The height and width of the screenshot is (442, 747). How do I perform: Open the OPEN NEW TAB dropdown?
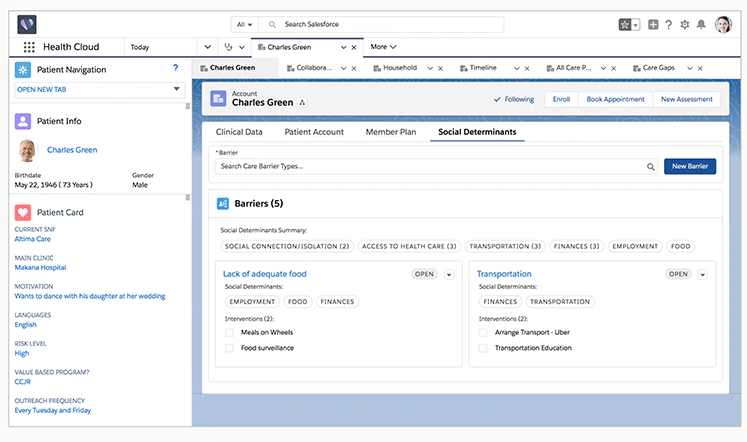[x=100, y=90]
